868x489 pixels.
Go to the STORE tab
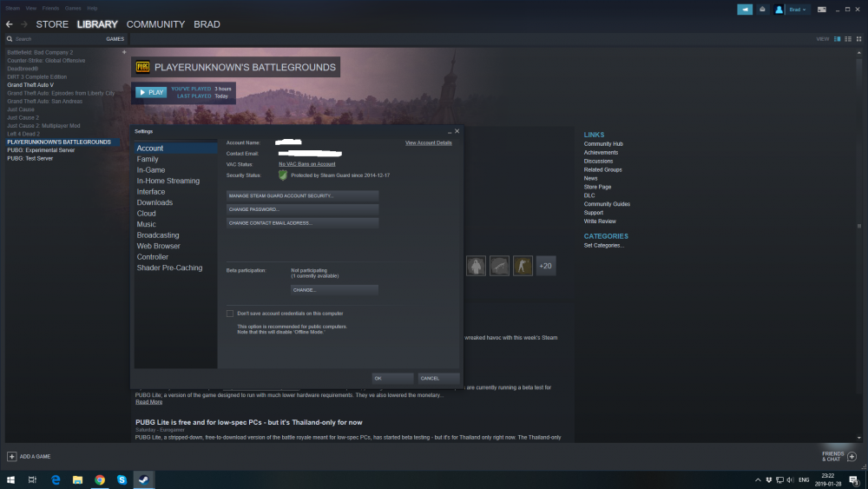52,24
